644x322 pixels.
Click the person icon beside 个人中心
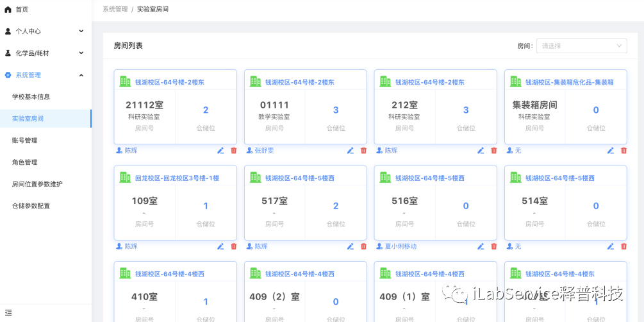click(x=8, y=31)
